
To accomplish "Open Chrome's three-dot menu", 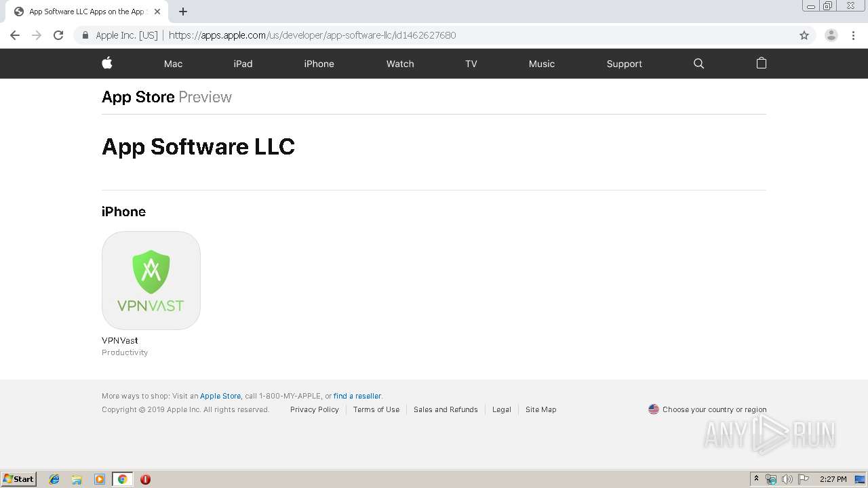I will coord(853,35).
